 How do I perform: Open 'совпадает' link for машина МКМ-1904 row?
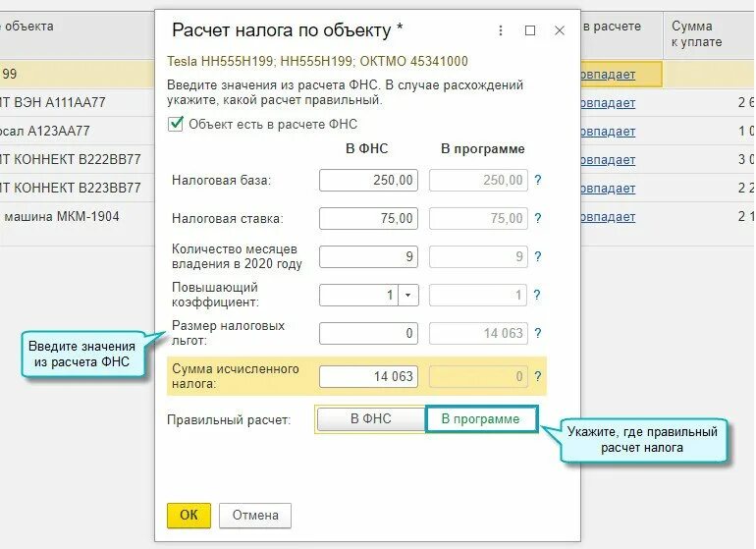click(x=608, y=217)
